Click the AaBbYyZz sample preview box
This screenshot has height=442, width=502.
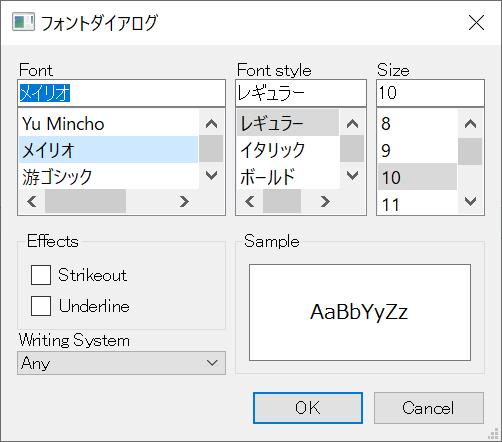(x=360, y=312)
